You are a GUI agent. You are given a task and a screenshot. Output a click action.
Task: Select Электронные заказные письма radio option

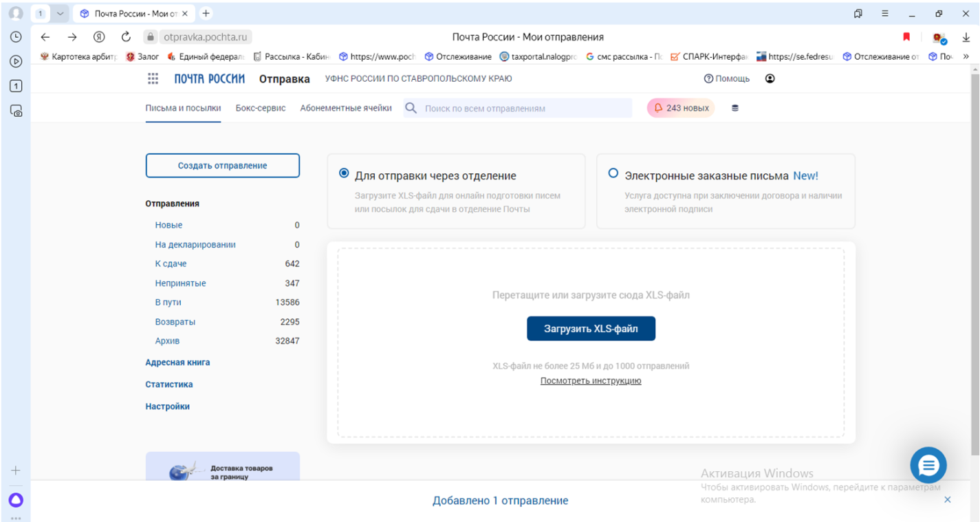tap(613, 174)
